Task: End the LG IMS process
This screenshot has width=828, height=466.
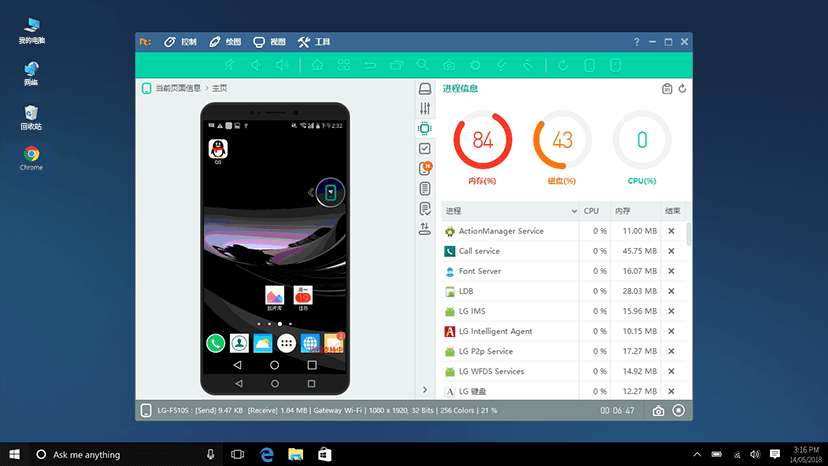Action: [x=671, y=311]
